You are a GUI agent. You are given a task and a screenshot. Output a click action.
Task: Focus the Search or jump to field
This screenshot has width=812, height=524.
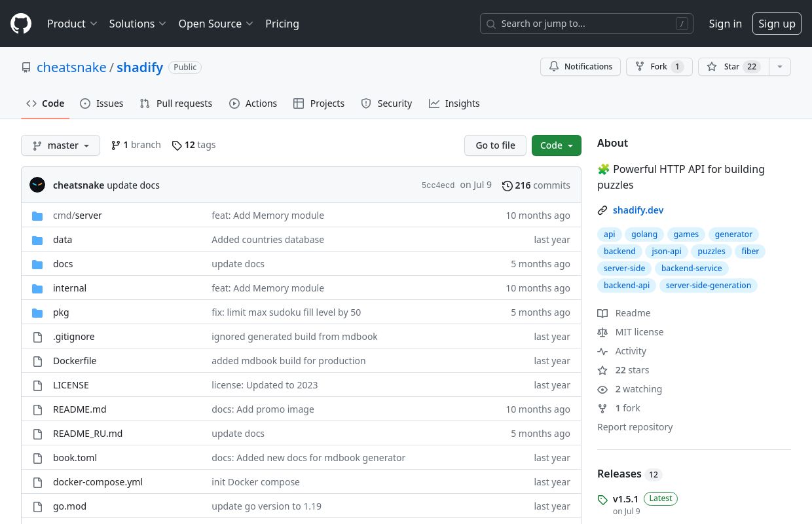pos(587,24)
